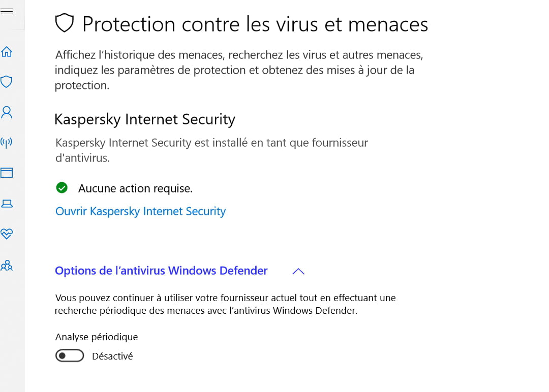Click the Kaspersky Internet Security heading
Viewport: 549px width, 392px height.
coord(144,119)
